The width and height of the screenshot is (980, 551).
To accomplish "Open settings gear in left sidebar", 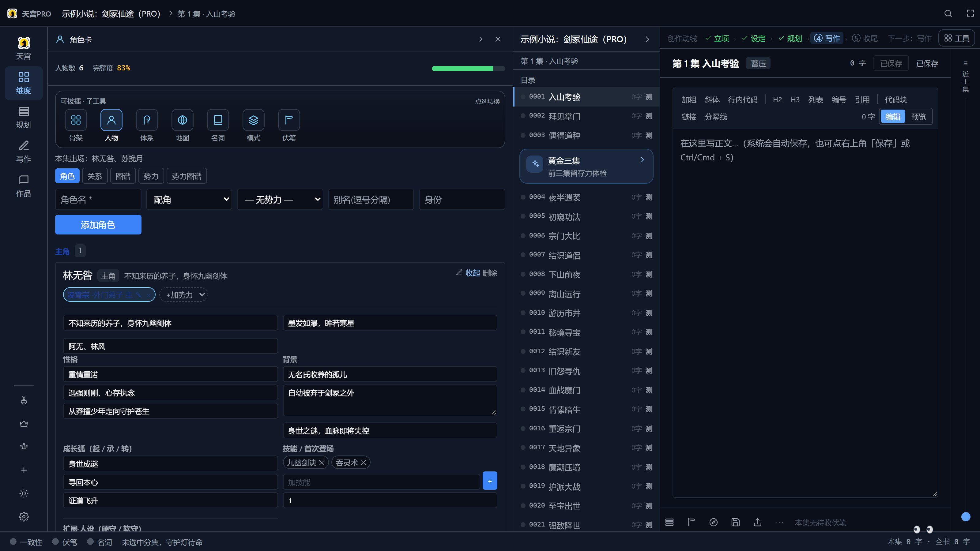I will pos(24,517).
